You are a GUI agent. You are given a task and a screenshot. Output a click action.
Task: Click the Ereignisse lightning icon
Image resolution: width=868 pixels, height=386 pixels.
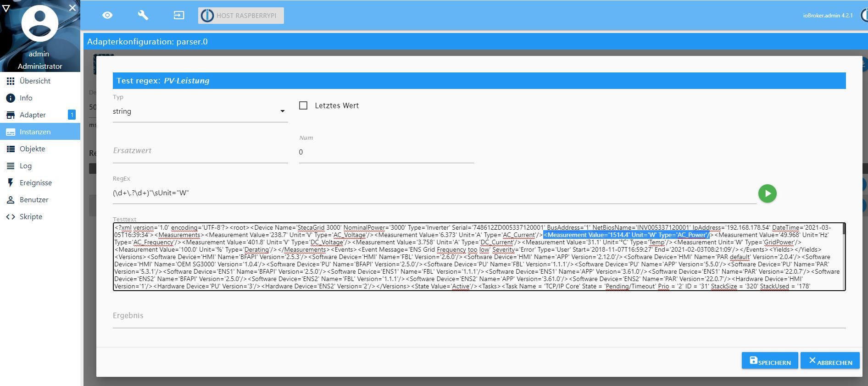11,183
